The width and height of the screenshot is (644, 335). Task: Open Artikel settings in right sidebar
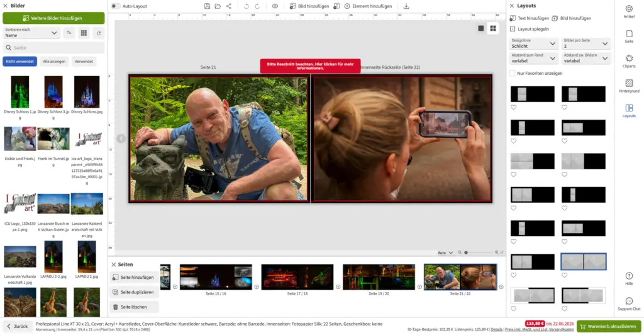point(629,11)
